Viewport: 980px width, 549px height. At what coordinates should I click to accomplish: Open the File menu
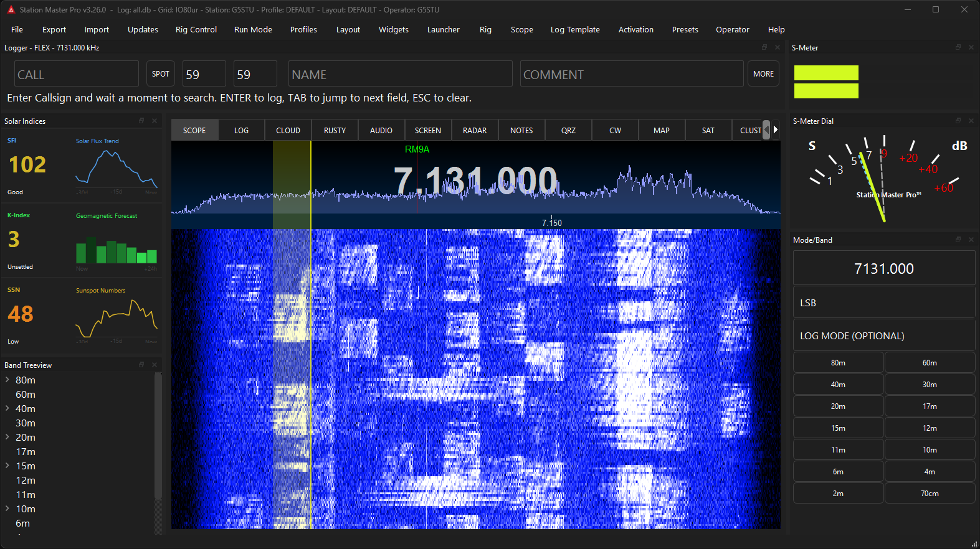coord(17,30)
